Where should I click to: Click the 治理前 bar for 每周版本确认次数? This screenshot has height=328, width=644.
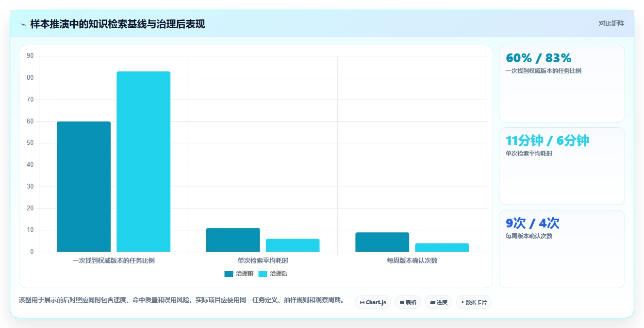pyautogui.click(x=382, y=242)
